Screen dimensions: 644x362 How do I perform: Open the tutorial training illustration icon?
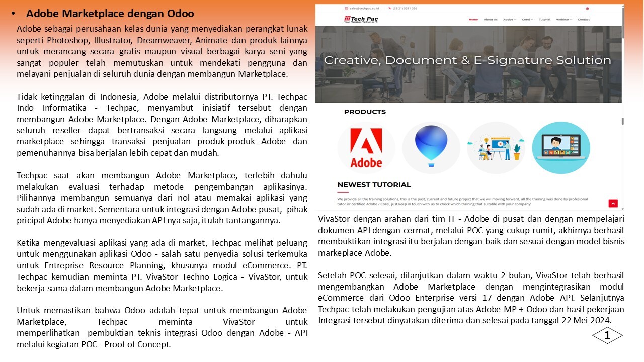pos(496,148)
